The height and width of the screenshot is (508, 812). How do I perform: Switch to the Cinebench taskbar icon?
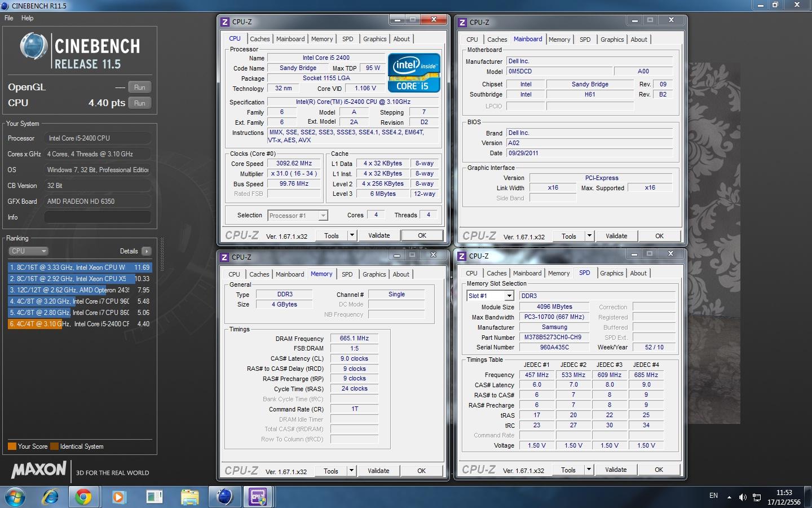[x=224, y=497]
